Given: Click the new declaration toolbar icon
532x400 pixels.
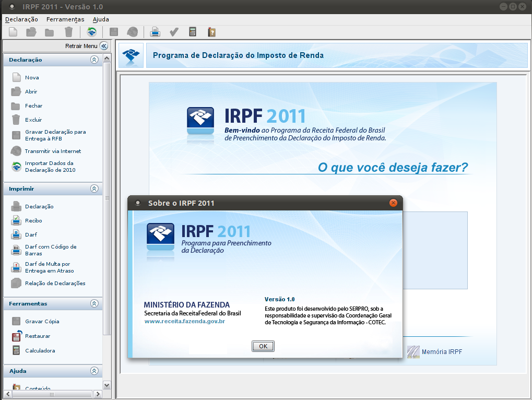Looking at the screenshot, I should (x=13, y=32).
